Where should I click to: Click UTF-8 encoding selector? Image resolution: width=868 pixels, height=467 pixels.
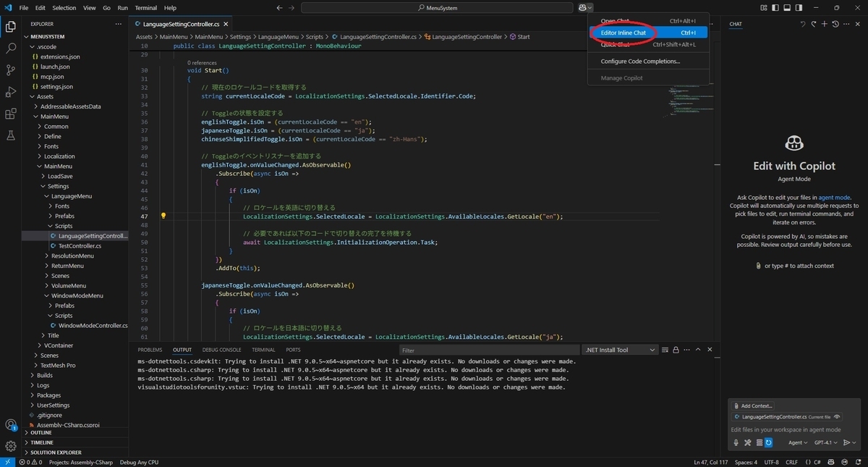coord(770,462)
